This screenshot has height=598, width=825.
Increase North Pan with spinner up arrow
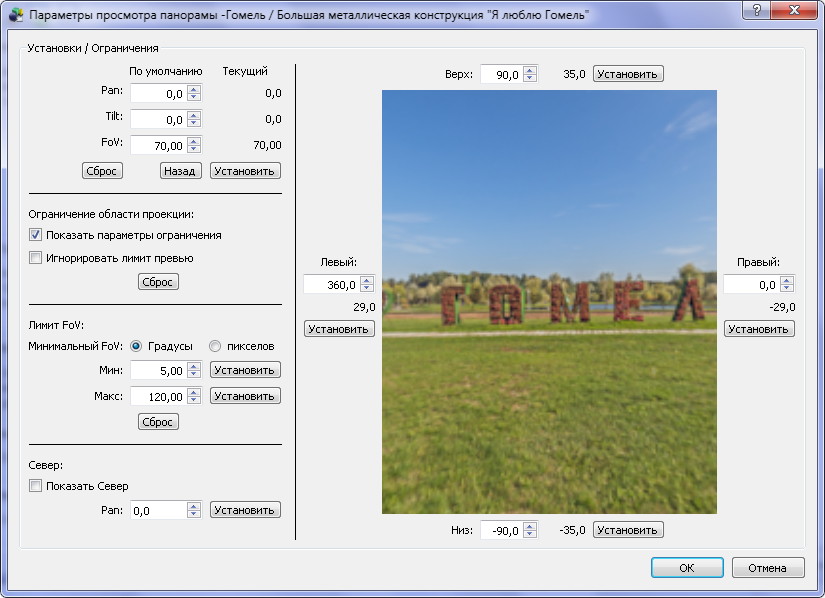(x=194, y=506)
